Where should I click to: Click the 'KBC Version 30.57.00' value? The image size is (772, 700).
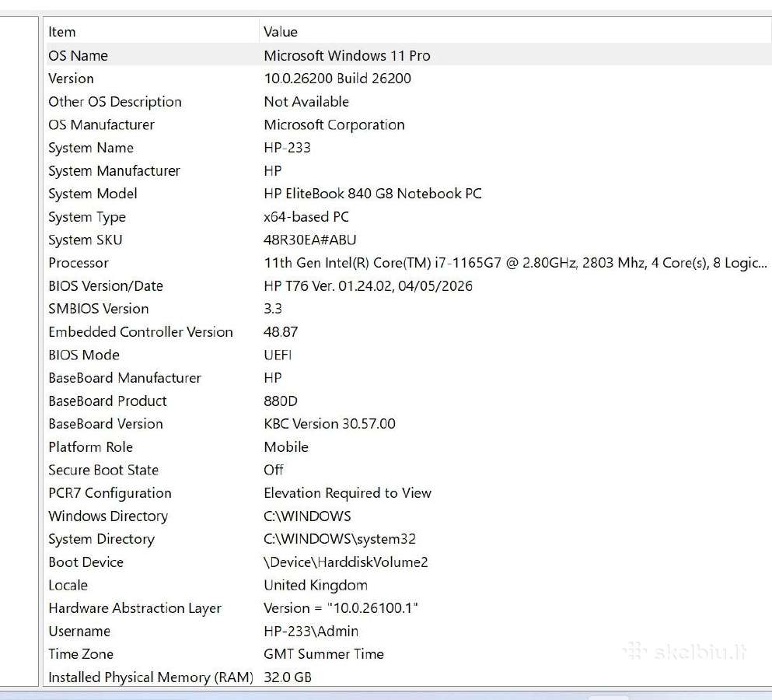(330, 424)
